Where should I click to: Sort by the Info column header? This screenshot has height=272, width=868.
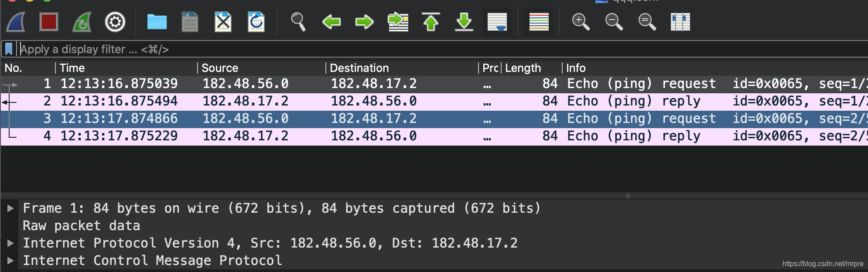(x=715, y=68)
